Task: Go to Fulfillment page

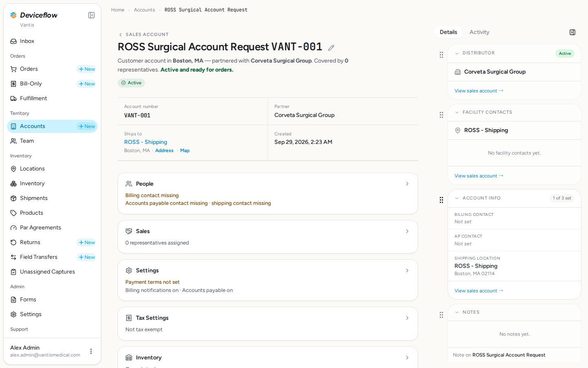Action: pos(52,99)
